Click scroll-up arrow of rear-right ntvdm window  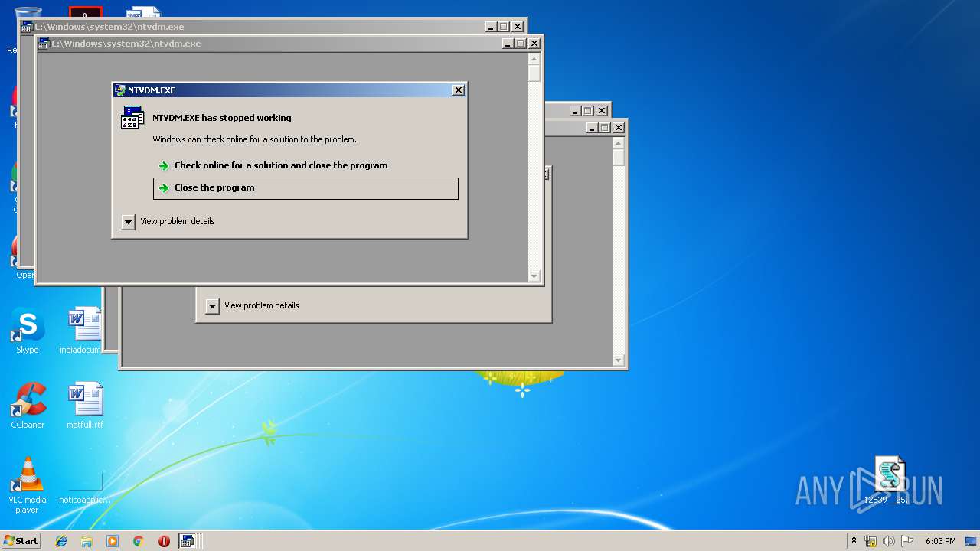(619, 143)
